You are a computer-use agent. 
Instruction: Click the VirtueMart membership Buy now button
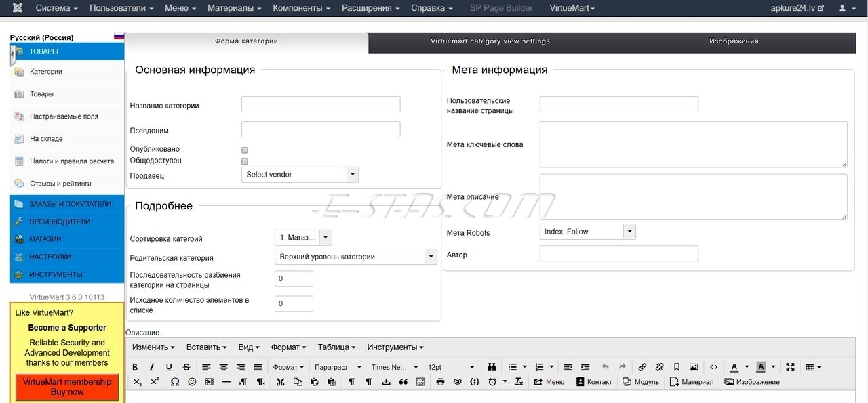pos(67,387)
